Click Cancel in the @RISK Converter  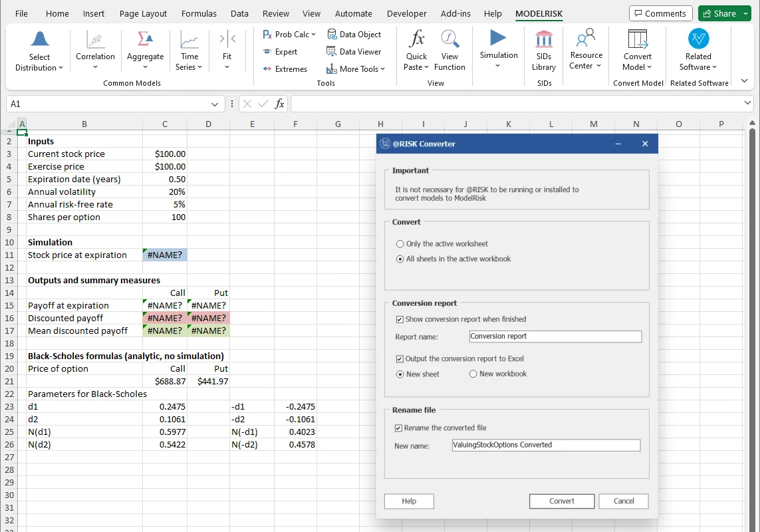coord(623,501)
